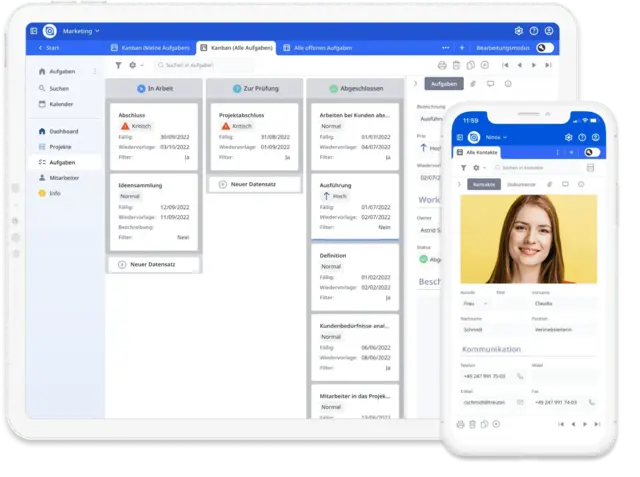Click the filter funnel icon in the Kanban toolbar
This screenshot has width=640, height=477.
(x=118, y=65)
